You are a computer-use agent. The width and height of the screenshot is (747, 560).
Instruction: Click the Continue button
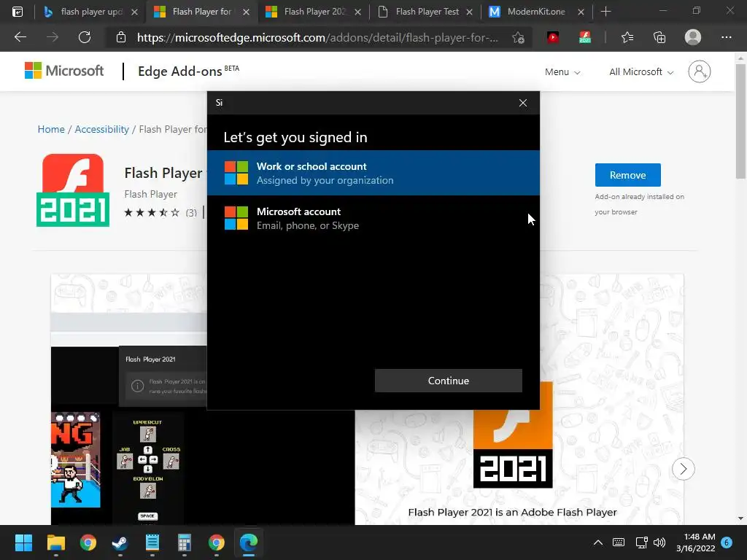[x=449, y=381]
